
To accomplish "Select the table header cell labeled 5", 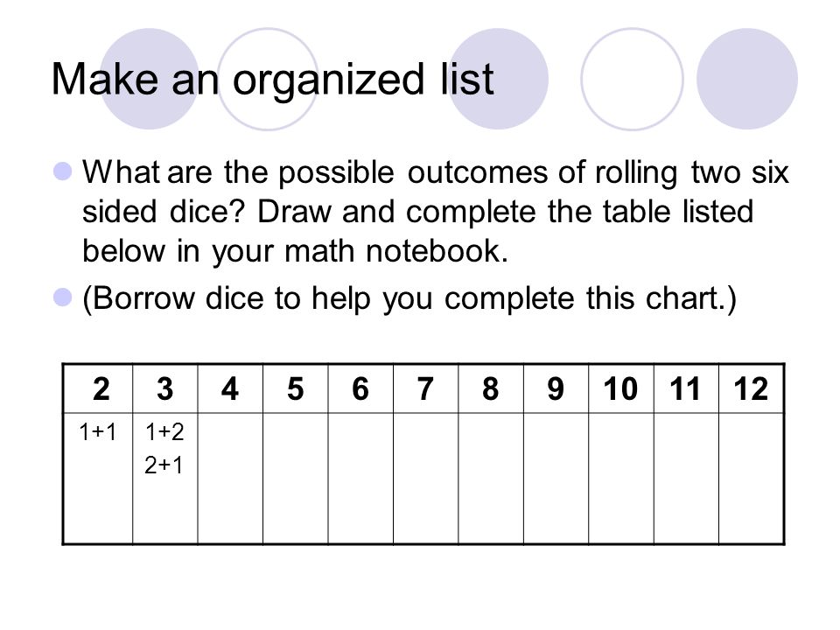I will (295, 388).
